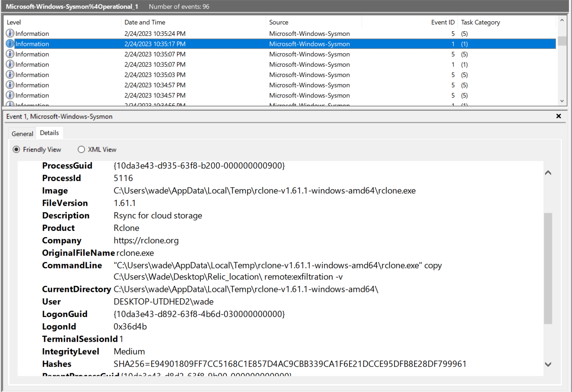Close the Event 1 details pane with the X
The image size is (572, 392).
click(x=559, y=116)
